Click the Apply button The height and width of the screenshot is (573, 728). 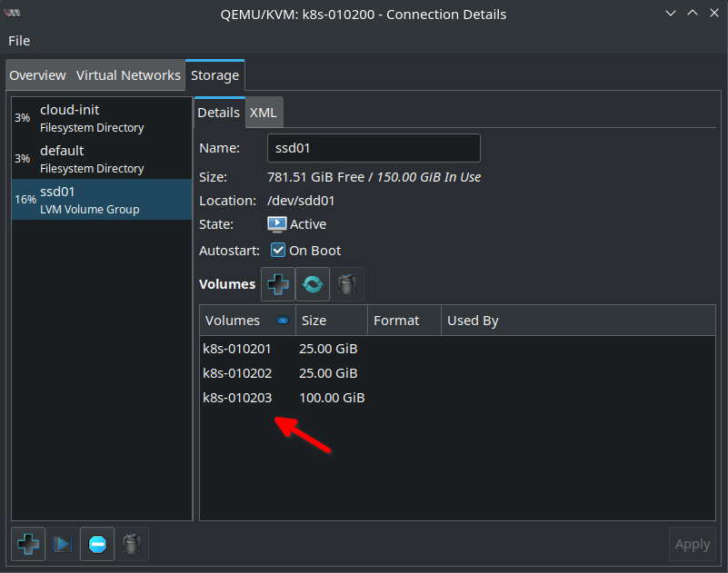(x=693, y=544)
